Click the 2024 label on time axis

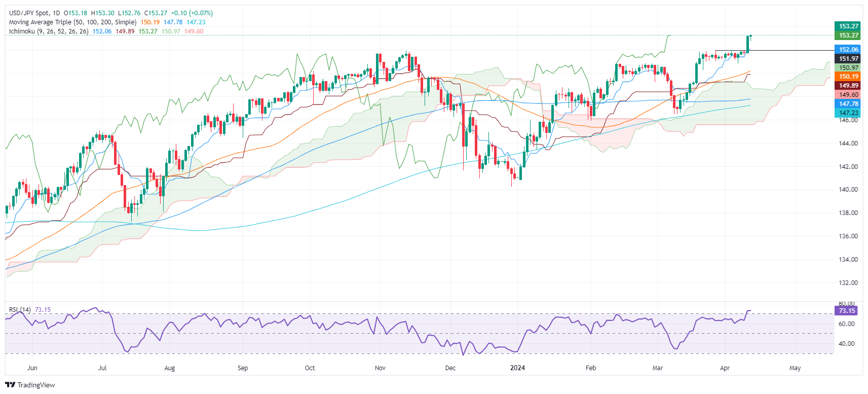coord(517,368)
